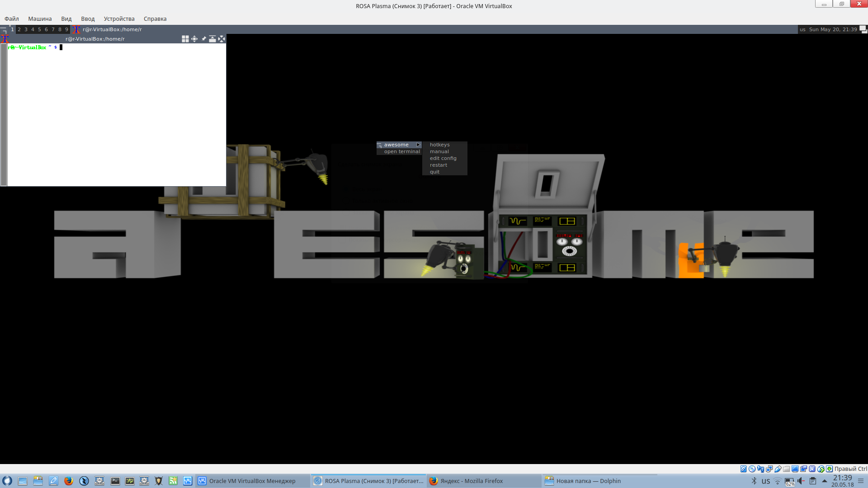This screenshot has height=488, width=868.
Task: Click 'open terminal' menu entry
Action: pyautogui.click(x=401, y=151)
